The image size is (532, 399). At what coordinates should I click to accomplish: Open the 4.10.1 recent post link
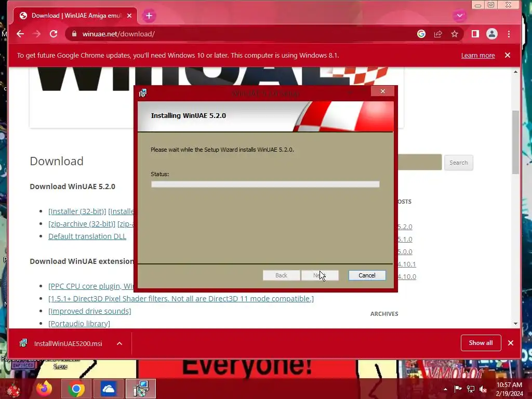tap(407, 264)
